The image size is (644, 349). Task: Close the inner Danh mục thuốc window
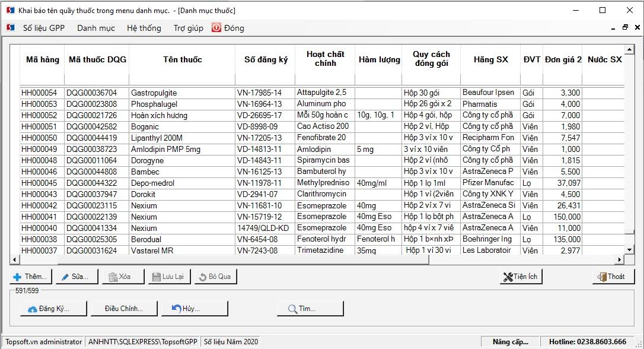(x=637, y=27)
